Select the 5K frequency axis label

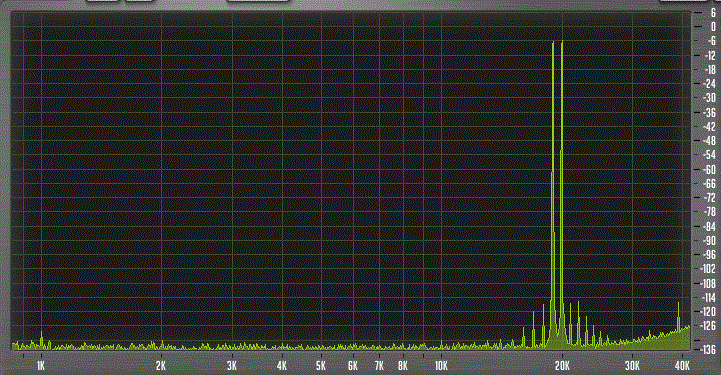pos(321,366)
